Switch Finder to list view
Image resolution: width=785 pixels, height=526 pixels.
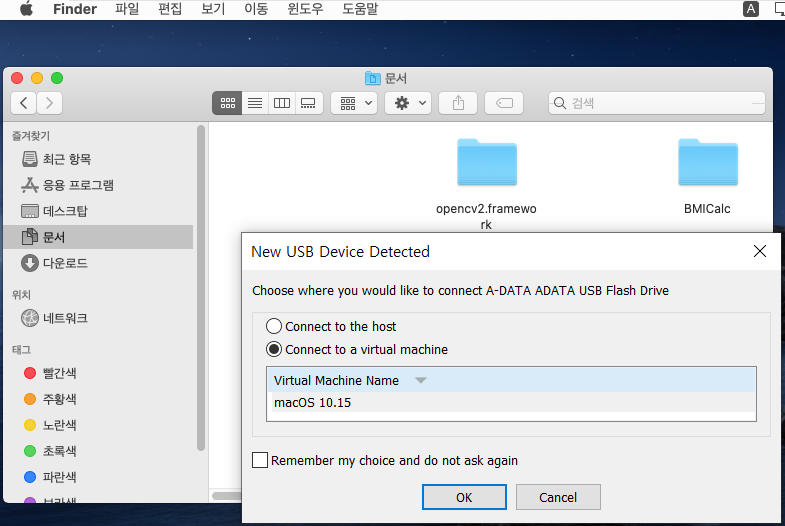click(x=254, y=103)
